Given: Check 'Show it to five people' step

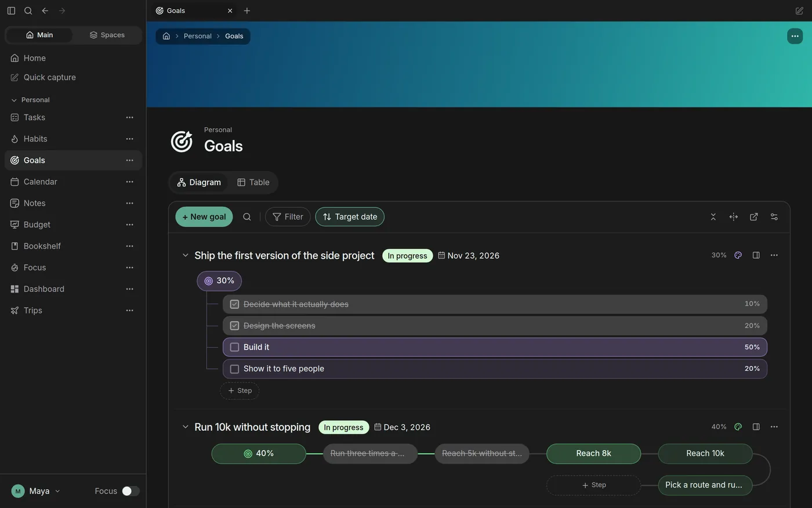Looking at the screenshot, I should pos(234,369).
